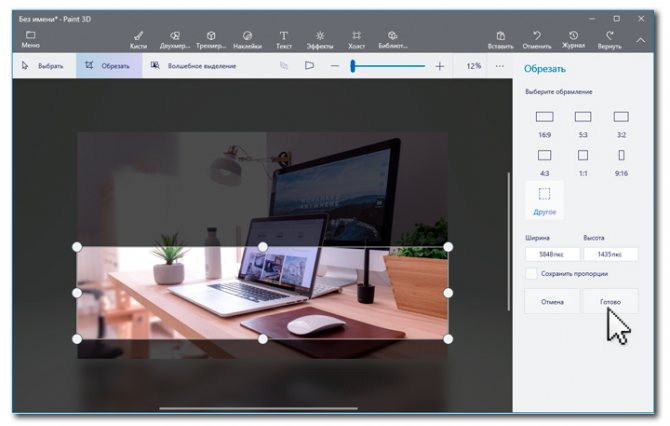The width and height of the screenshot is (670, 426).
Task: Open the Меню (Menu) folder button
Action: (x=31, y=39)
